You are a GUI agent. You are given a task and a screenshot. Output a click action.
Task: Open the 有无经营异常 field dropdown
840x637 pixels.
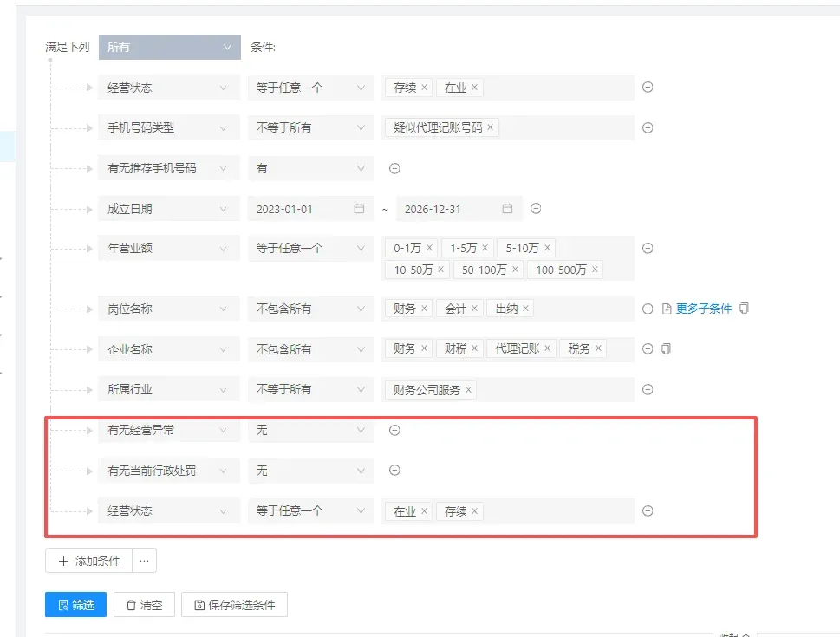tap(169, 430)
